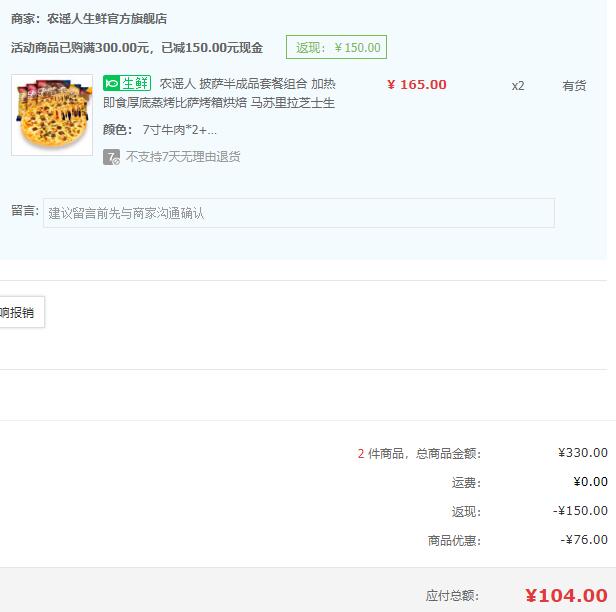Click the 报销 button on the left edge
This screenshot has width=616, height=612.
point(22,312)
